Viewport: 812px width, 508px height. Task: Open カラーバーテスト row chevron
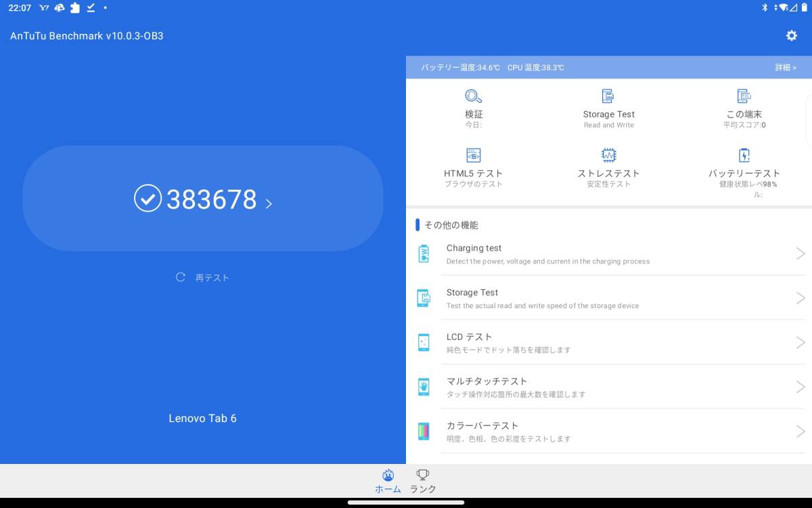click(800, 431)
